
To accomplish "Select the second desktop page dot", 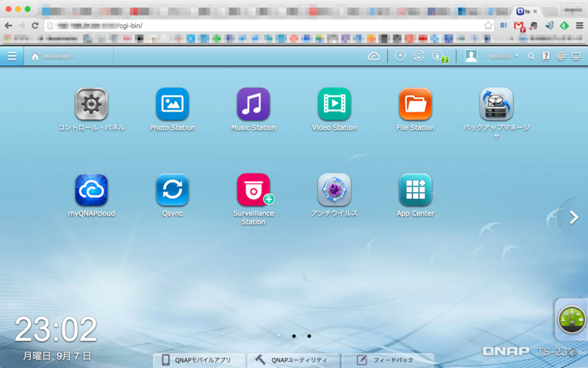I will click(x=294, y=336).
